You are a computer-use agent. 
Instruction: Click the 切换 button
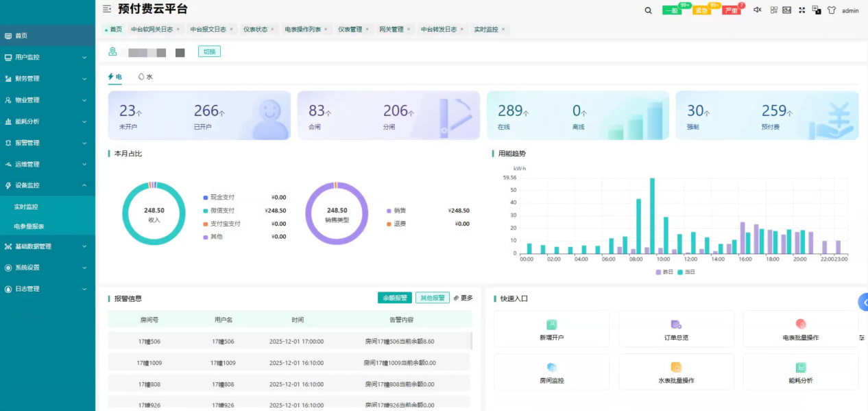pyautogui.click(x=209, y=51)
